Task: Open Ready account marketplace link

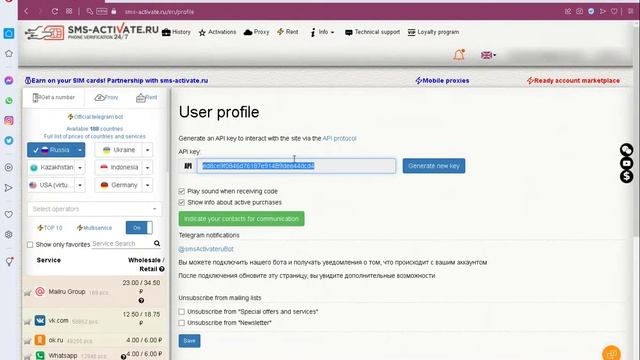Action: pyautogui.click(x=573, y=81)
